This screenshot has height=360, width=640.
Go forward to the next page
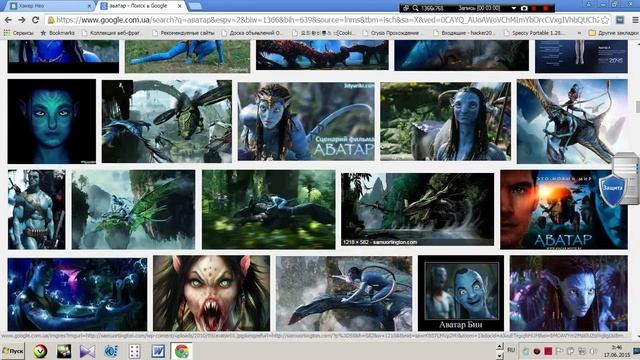pos(22,20)
